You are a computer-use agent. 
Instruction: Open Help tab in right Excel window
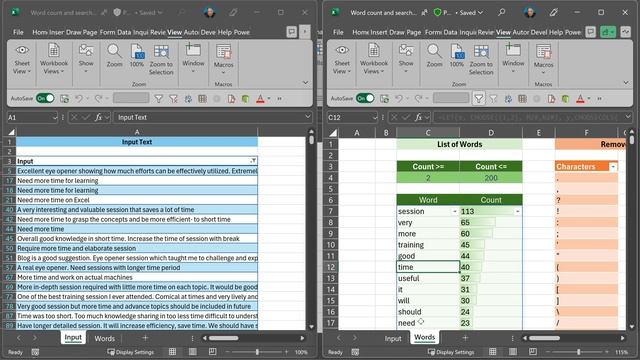click(x=556, y=32)
